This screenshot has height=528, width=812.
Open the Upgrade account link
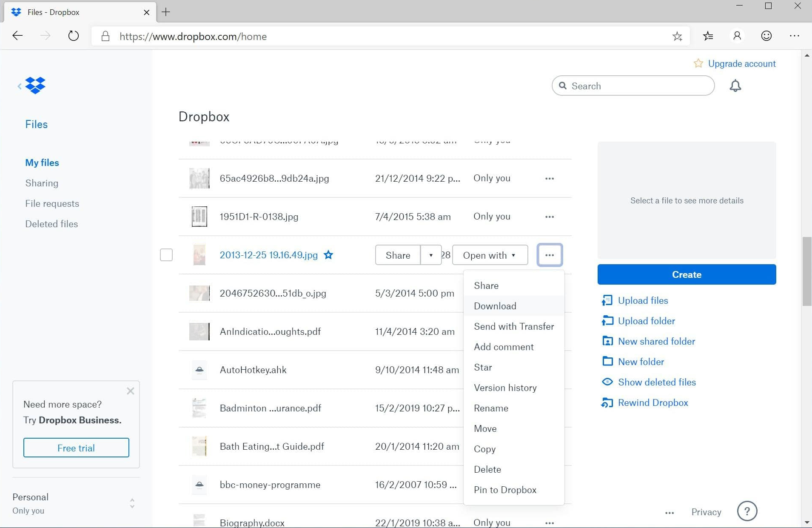tap(741, 63)
